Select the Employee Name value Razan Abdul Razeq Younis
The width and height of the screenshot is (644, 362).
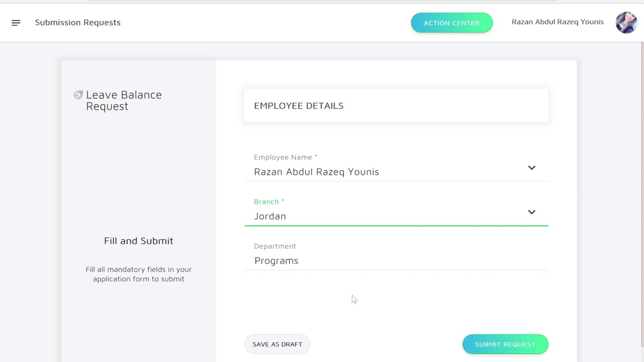316,172
